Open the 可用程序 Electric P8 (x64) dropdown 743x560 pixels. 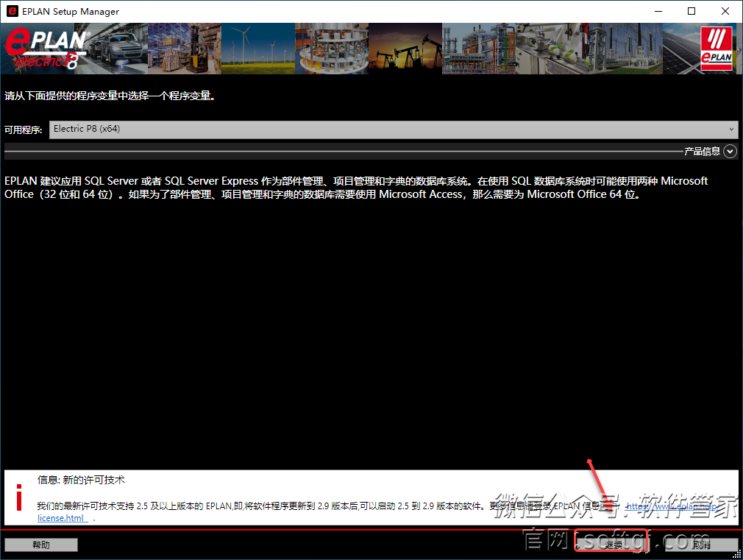(x=394, y=130)
